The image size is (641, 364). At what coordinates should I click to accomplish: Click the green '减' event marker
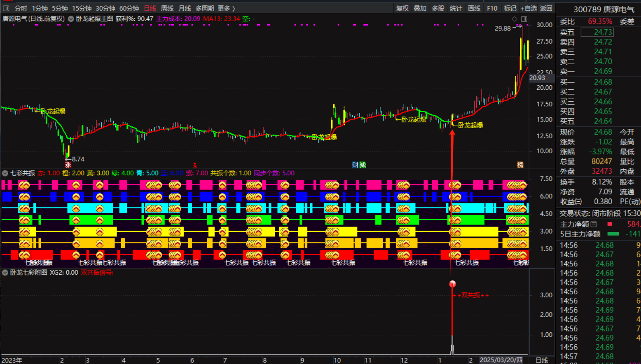pyautogui.click(x=363, y=165)
